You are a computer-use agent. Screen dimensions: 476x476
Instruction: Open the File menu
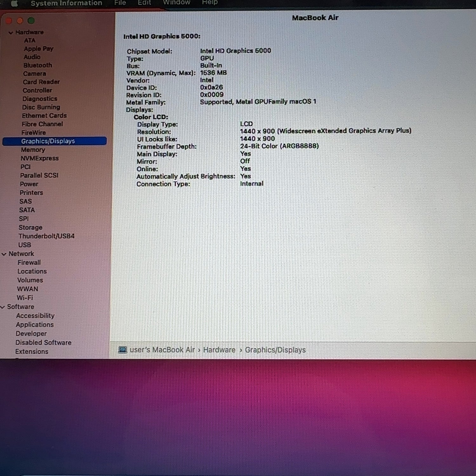120,3
